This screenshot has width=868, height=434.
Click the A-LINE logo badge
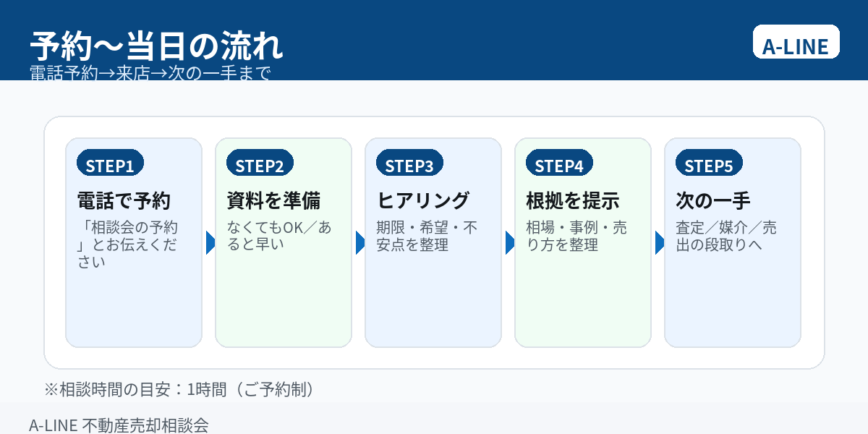796,42
